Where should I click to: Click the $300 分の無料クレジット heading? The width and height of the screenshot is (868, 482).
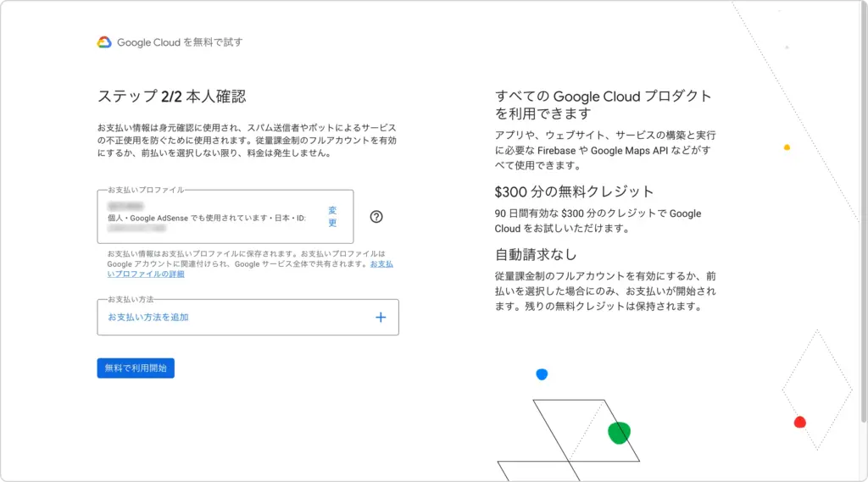tap(574, 191)
